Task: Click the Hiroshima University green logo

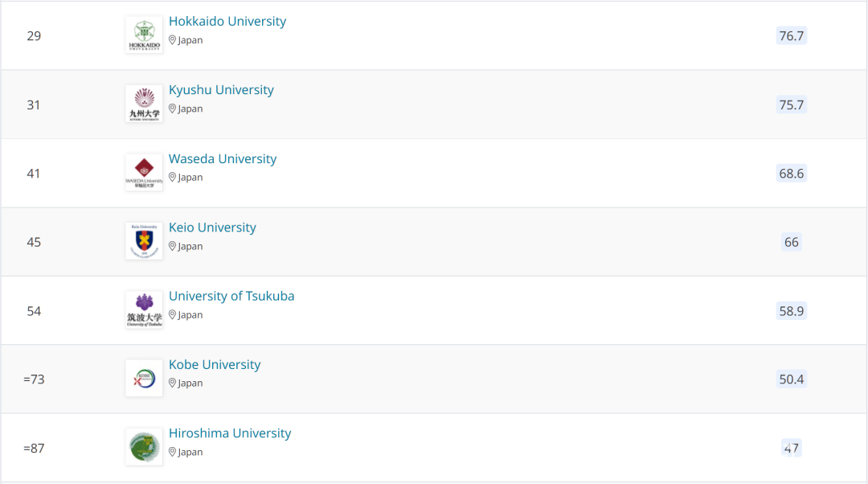Action: pos(144,447)
